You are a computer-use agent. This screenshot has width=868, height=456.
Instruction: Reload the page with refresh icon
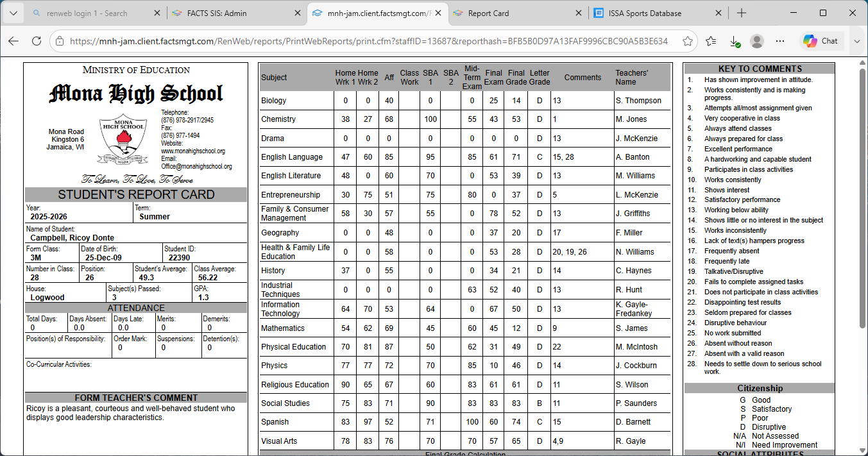pos(37,41)
